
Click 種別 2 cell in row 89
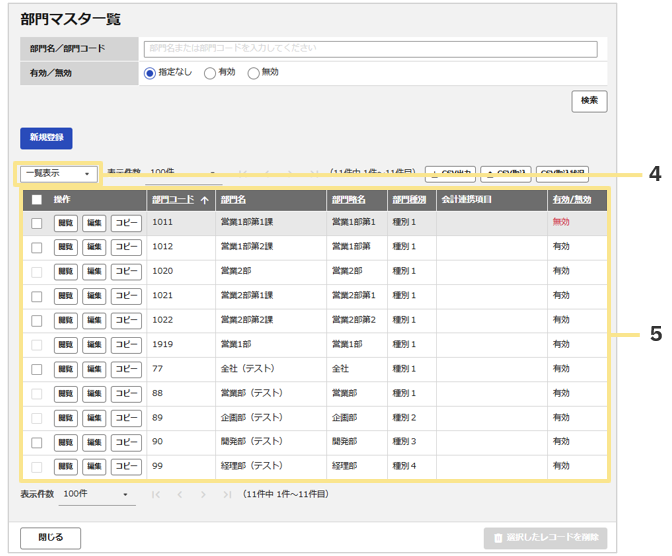click(411, 418)
